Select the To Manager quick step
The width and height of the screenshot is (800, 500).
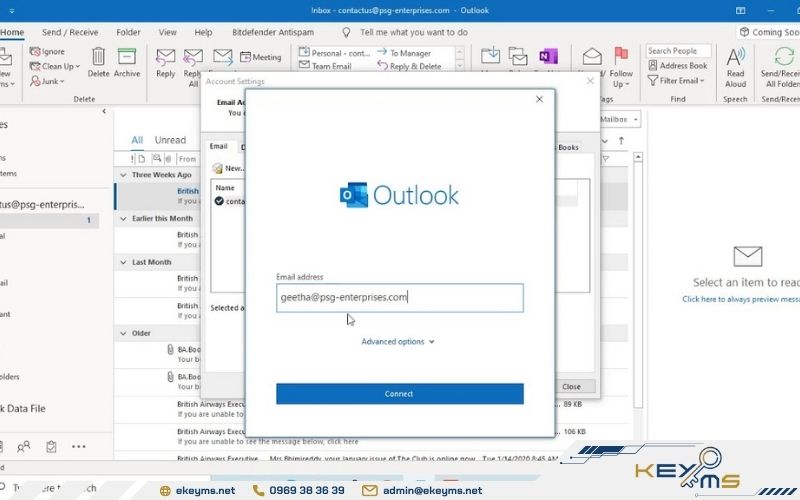[406, 53]
